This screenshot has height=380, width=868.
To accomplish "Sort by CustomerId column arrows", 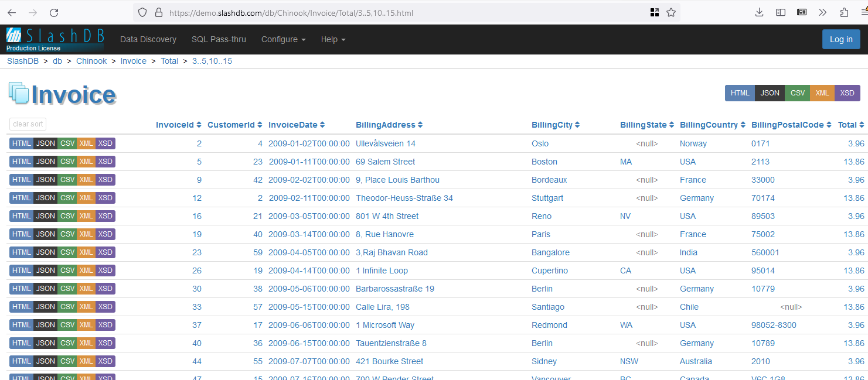I will (x=260, y=125).
